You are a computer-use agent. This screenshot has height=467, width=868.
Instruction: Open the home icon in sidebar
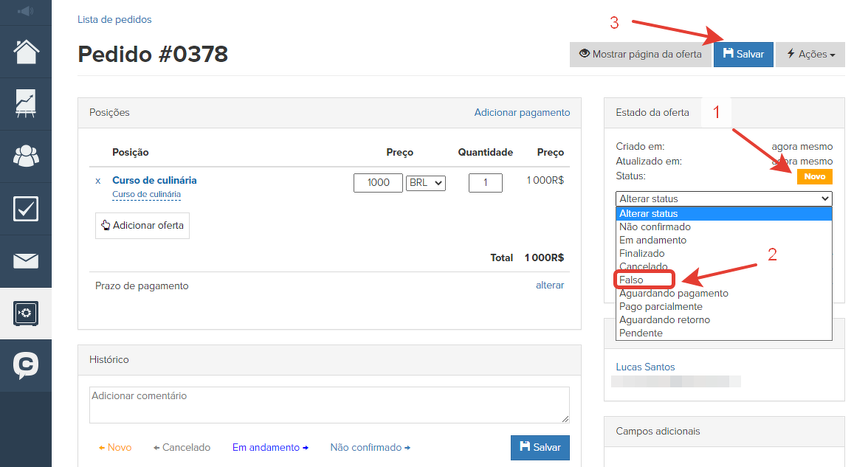[26, 52]
